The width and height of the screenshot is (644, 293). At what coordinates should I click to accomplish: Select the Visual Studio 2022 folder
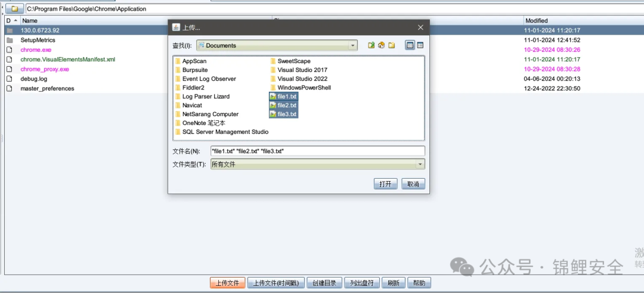(299, 79)
